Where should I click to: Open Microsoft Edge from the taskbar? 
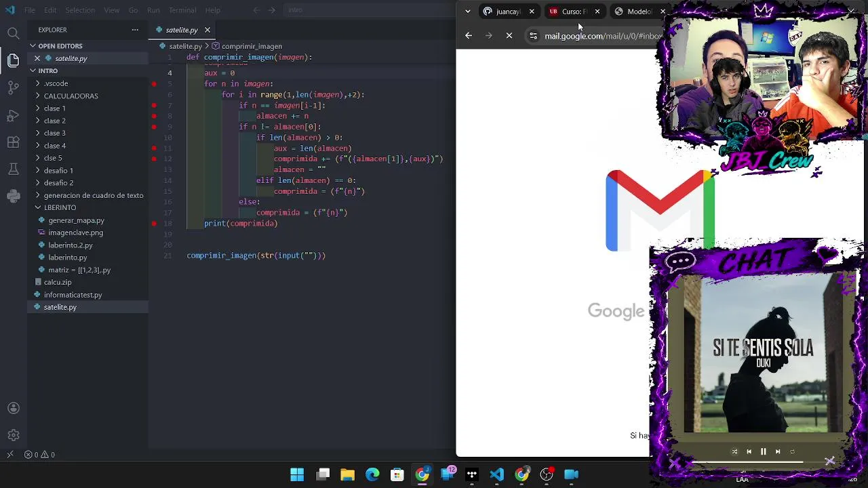pos(372,474)
